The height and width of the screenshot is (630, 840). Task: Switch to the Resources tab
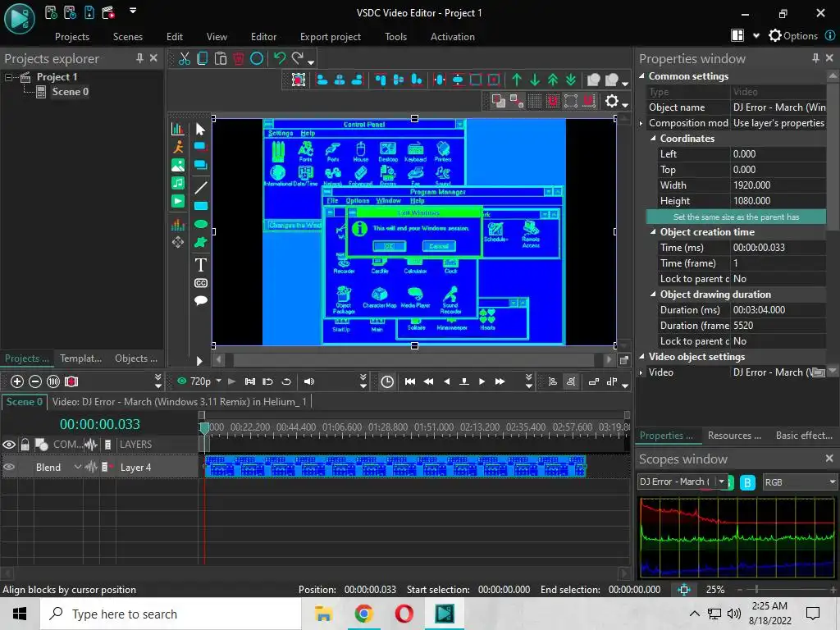[734, 436]
